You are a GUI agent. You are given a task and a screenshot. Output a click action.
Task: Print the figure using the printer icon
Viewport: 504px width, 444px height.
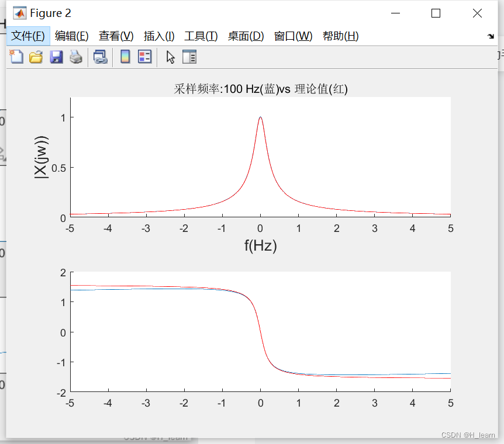(76, 57)
